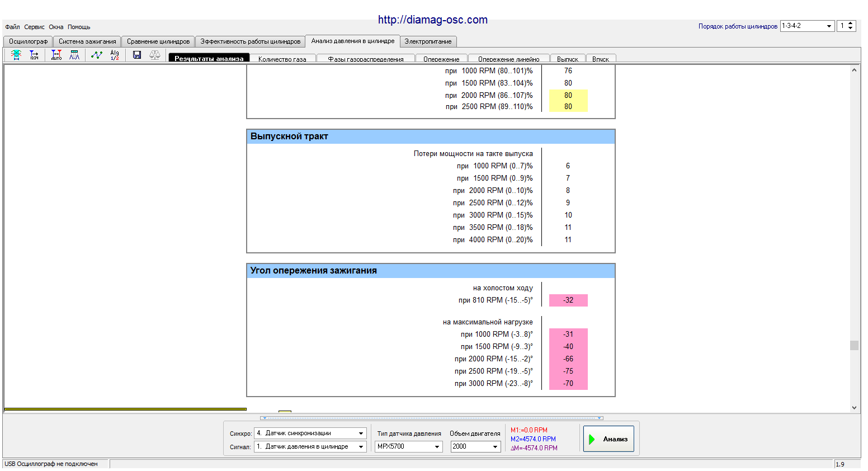
Task: Click the green zigzag graph toolbar icon
Action: pos(97,55)
